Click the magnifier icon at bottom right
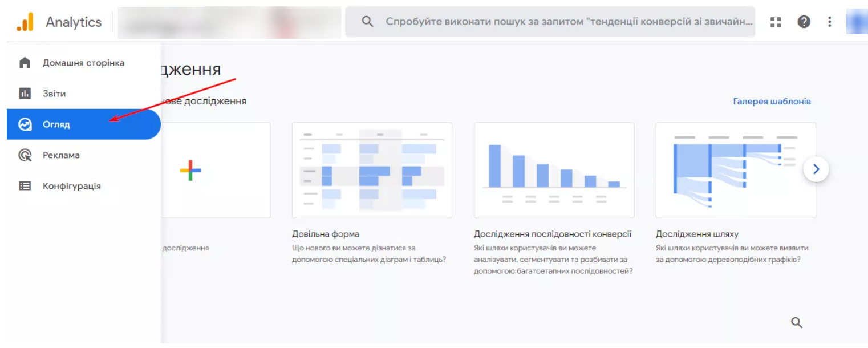This screenshot has width=868, height=348. pyautogui.click(x=797, y=323)
